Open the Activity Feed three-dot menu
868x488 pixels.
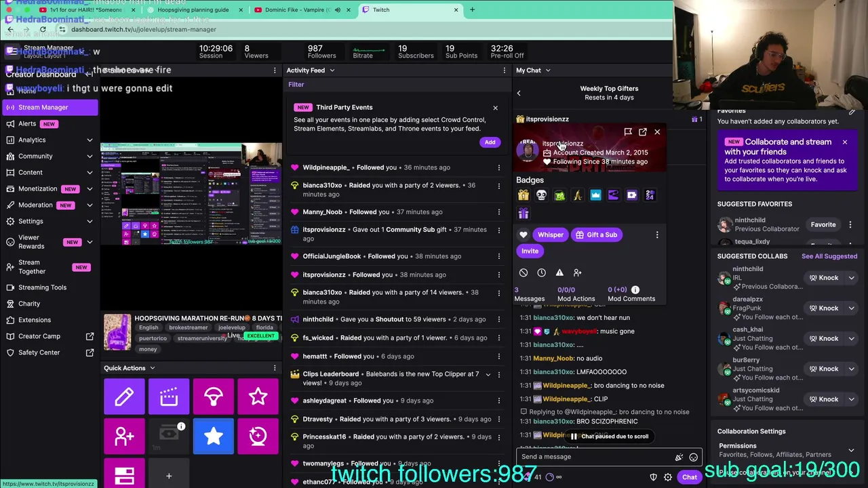click(504, 70)
